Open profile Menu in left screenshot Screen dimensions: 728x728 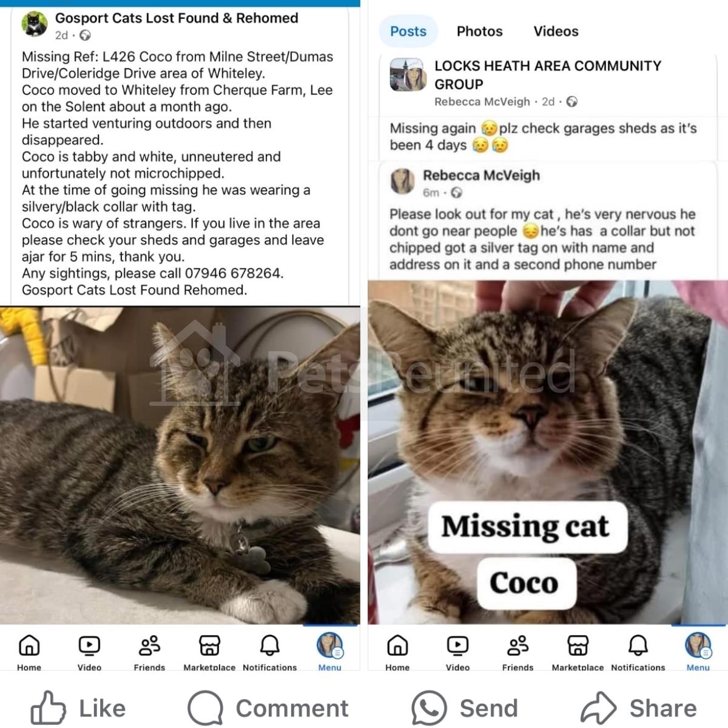[330, 652]
